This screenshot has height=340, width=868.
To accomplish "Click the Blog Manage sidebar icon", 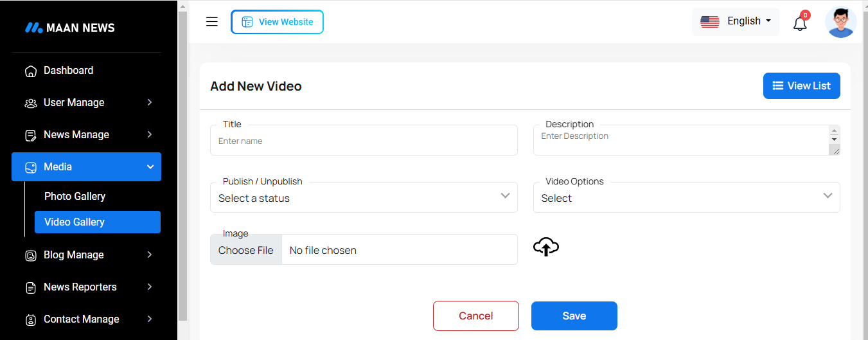I will 30,256.
